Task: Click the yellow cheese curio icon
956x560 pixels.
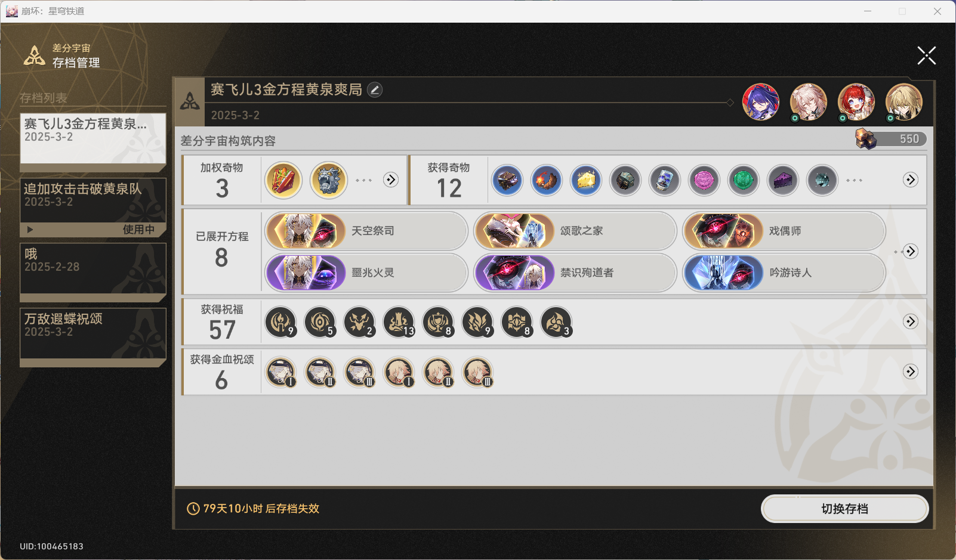Action: 586,180
